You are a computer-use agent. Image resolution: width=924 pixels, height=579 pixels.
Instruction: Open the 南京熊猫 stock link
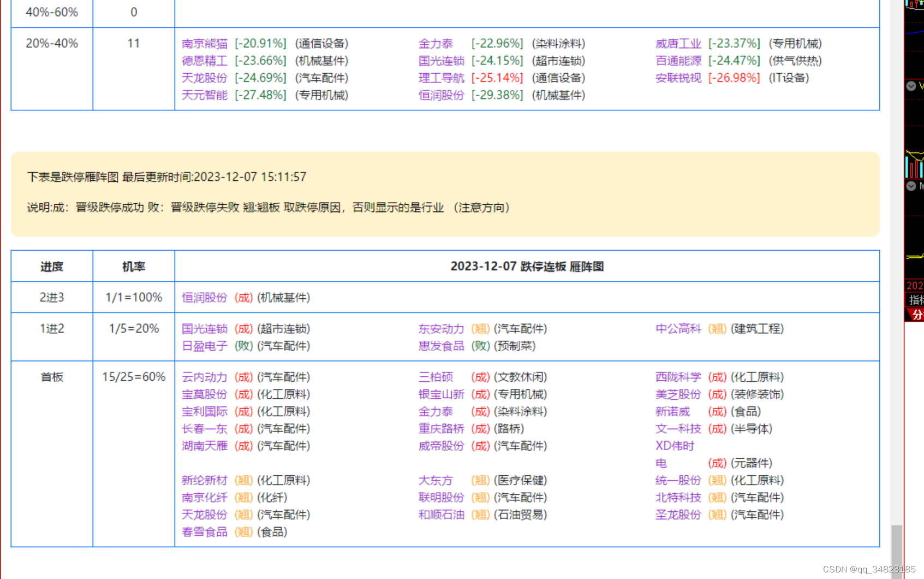click(204, 44)
